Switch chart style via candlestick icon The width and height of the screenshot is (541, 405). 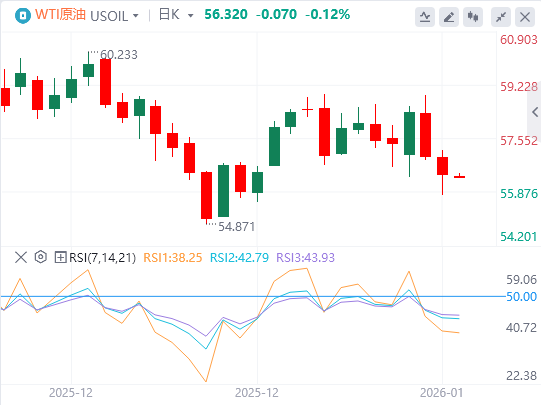coord(473,17)
